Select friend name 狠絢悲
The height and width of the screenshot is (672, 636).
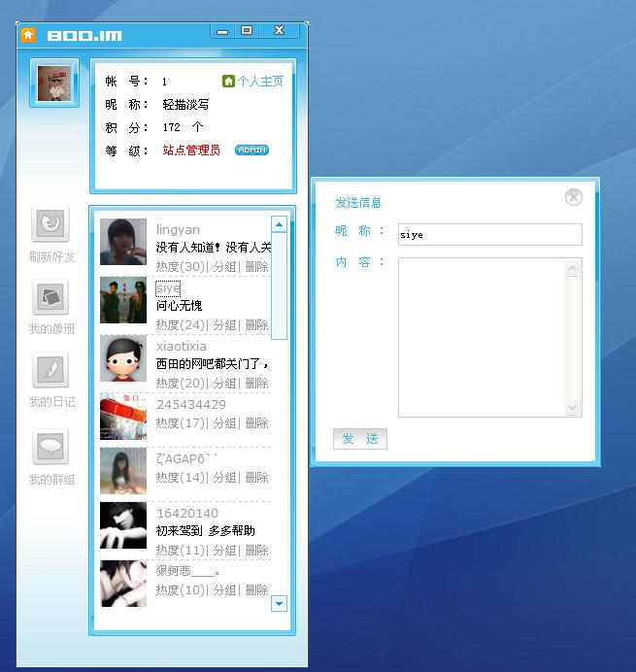point(188,571)
